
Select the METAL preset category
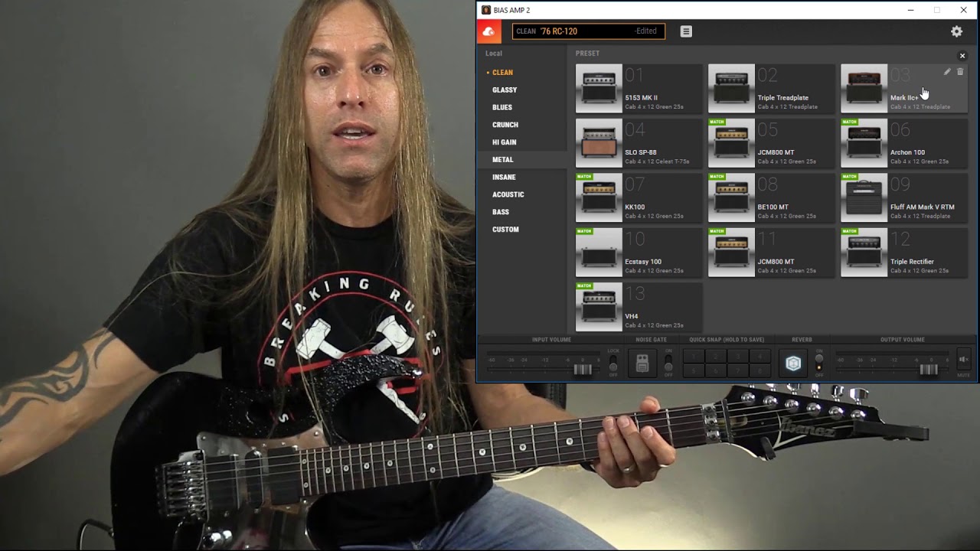(x=503, y=160)
